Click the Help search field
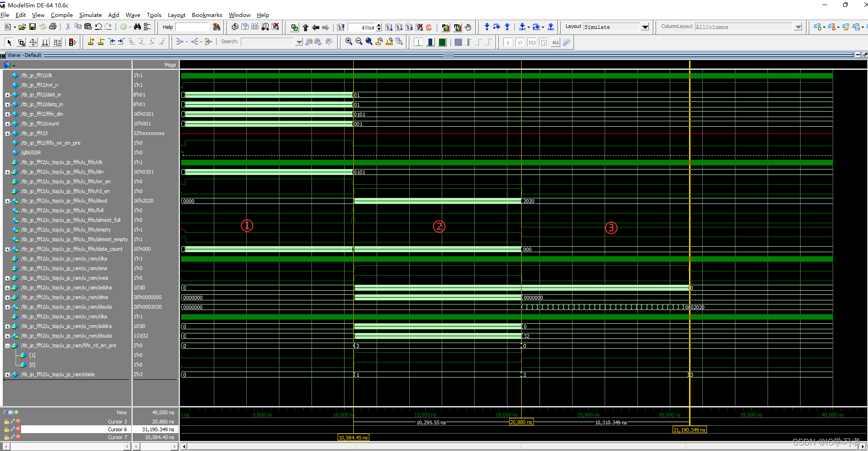 tap(192, 27)
